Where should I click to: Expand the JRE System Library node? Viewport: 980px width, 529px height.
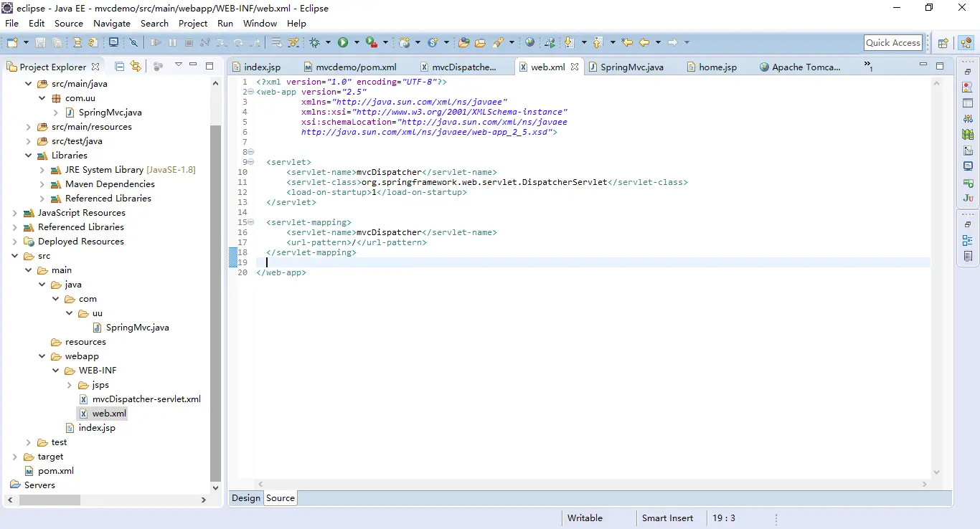pyautogui.click(x=42, y=170)
